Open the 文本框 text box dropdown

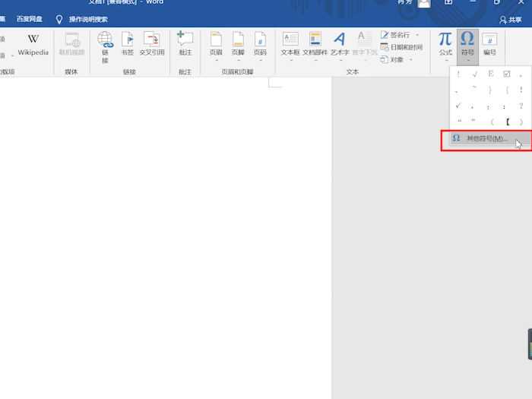(x=290, y=46)
